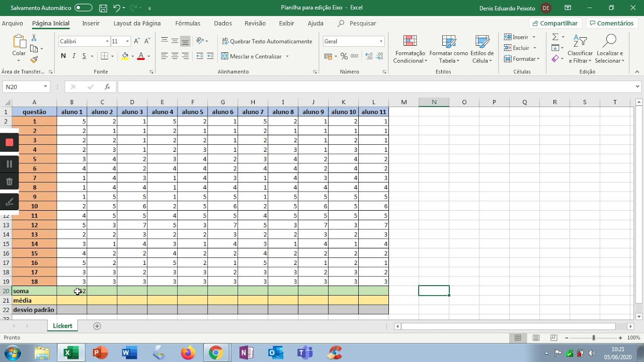Toggle underline formatting (S)
The width and height of the screenshot is (644, 362).
point(85,56)
